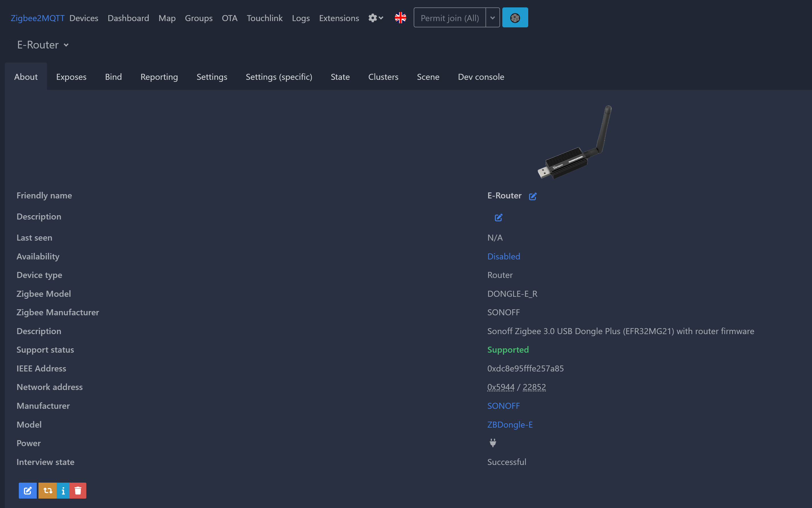Delete the E-Router device
This screenshot has width=812, height=508.
click(x=78, y=491)
